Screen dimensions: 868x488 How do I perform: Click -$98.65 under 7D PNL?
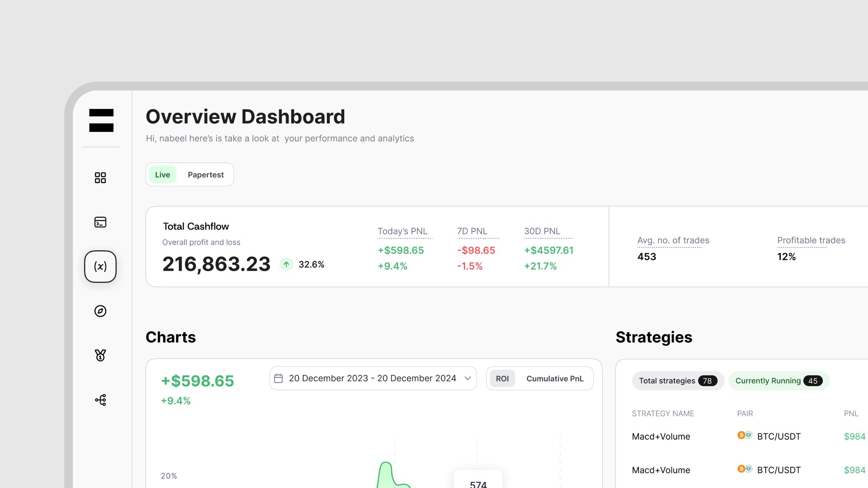(x=476, y=251)
